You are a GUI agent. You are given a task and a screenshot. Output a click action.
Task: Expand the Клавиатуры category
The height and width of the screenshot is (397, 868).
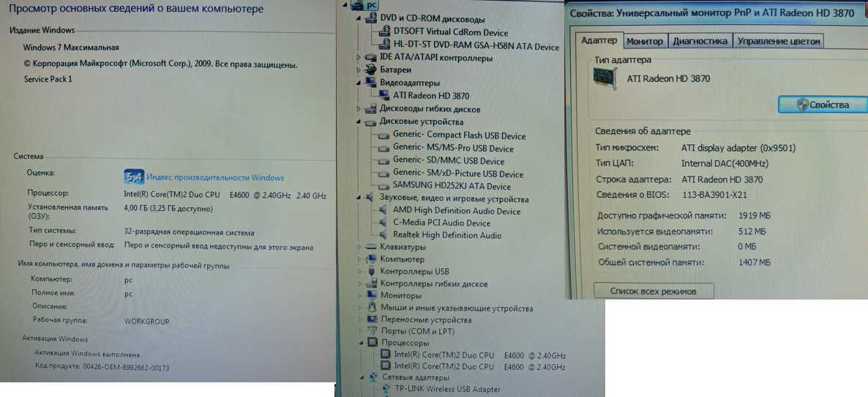click(359, 247)
